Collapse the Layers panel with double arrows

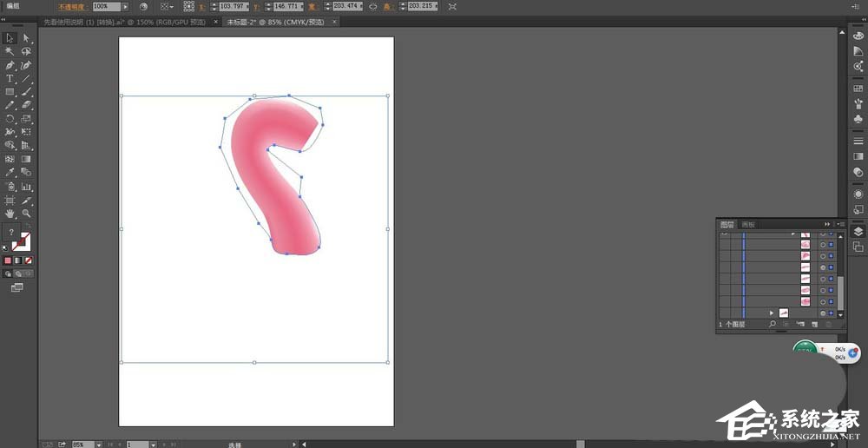[x=827, y=224]
